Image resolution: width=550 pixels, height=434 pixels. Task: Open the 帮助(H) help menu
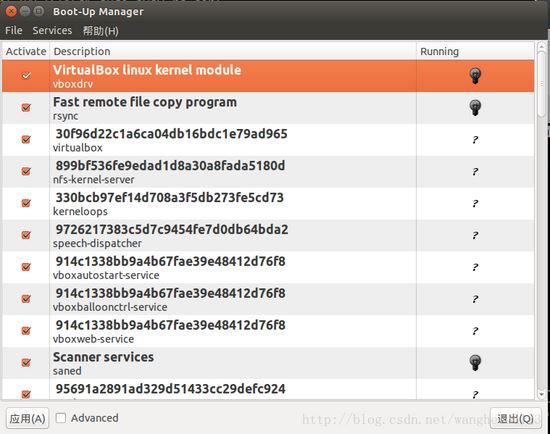101,31
